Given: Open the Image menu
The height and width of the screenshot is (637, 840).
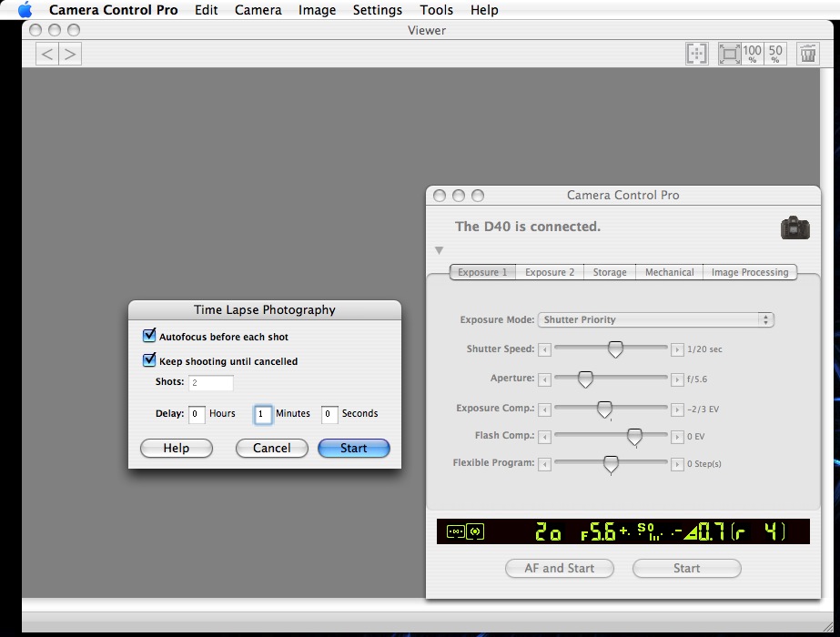Looking at the screenshot, I should [317, 10].
